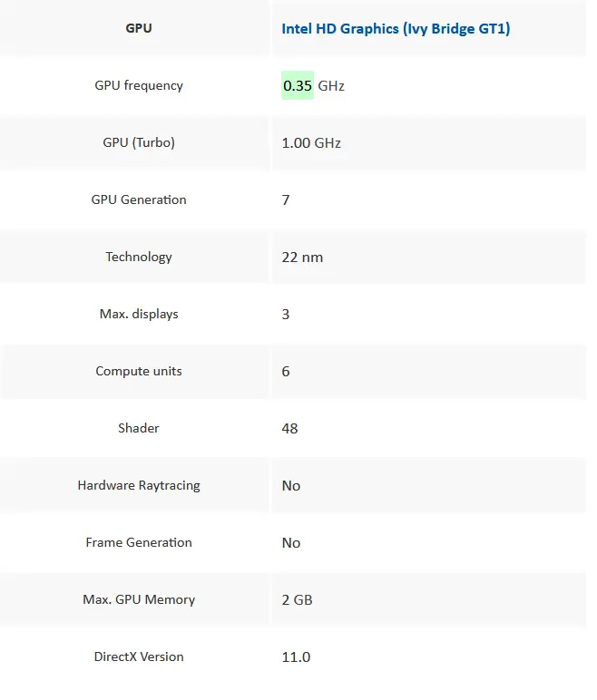Image resolution: width=597 pixels, height=700 pixels.
Task: Select the 1.00 GHz turbo value
Action: click(x=311, y=143)
